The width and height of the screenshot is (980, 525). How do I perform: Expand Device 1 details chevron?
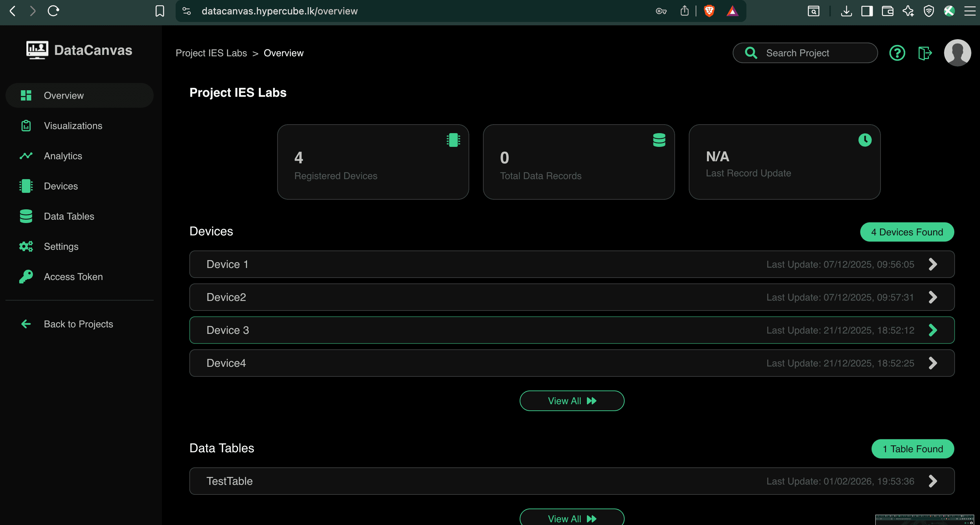[932, 264]
